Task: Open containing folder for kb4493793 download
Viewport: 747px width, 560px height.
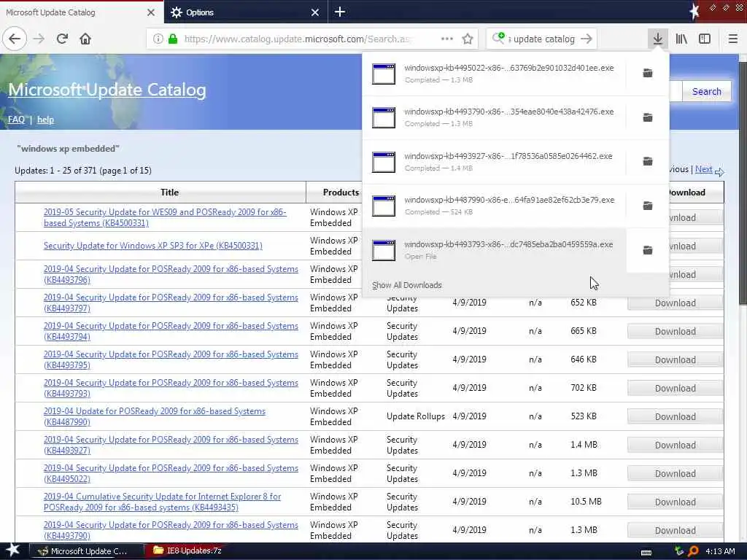Action: (x=648, y=250)
